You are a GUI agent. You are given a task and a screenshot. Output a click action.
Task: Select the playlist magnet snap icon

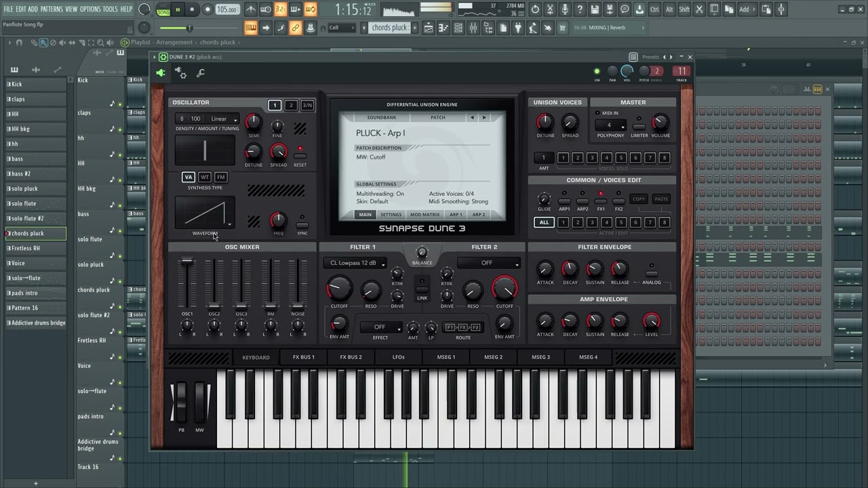tap(19, 42)
